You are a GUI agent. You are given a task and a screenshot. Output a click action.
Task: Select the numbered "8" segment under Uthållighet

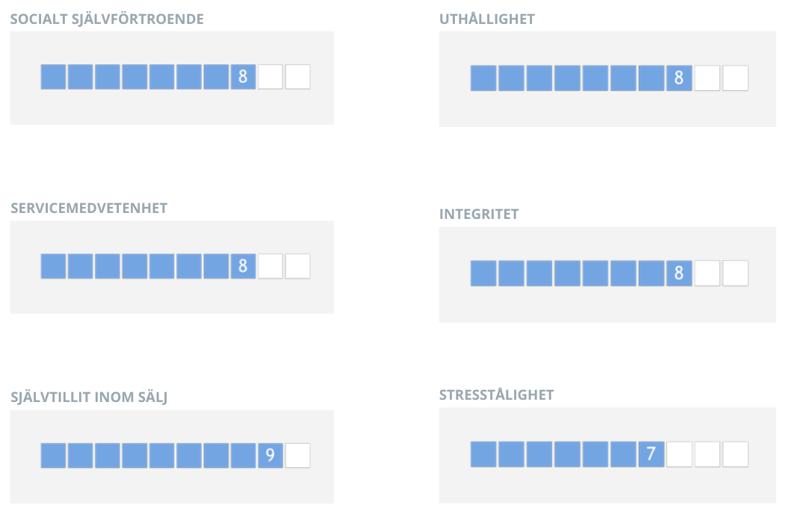(x=678, y=78)
